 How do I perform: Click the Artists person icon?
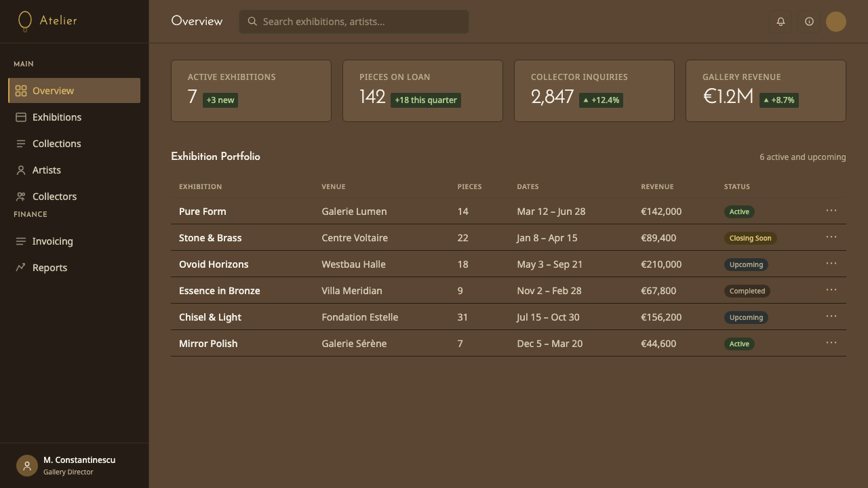point(21,170)
